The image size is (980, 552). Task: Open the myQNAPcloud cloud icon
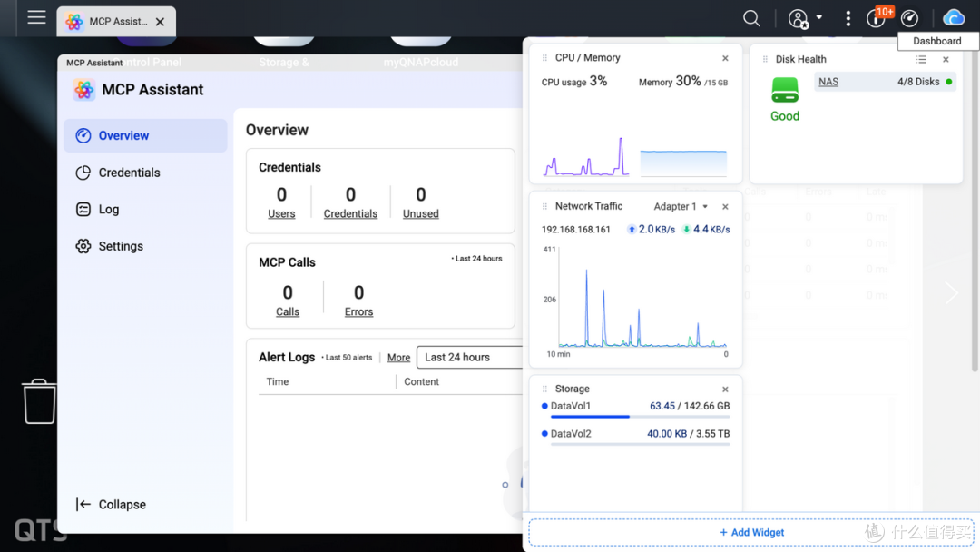[954, 18]
